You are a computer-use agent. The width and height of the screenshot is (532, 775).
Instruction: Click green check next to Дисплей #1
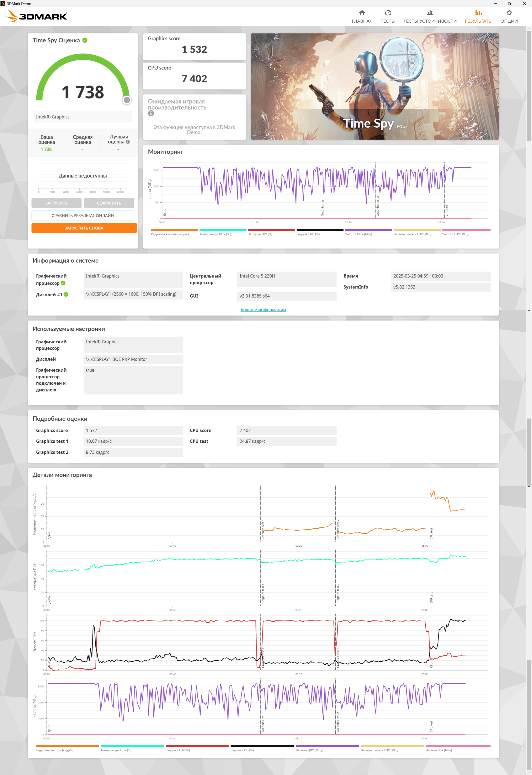tap(66, 295)
